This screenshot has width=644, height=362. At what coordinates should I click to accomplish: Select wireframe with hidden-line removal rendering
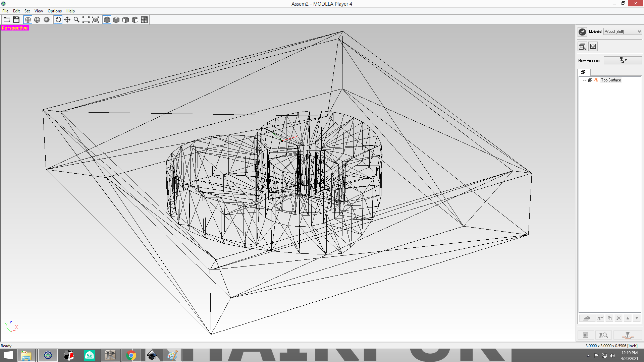37,20
